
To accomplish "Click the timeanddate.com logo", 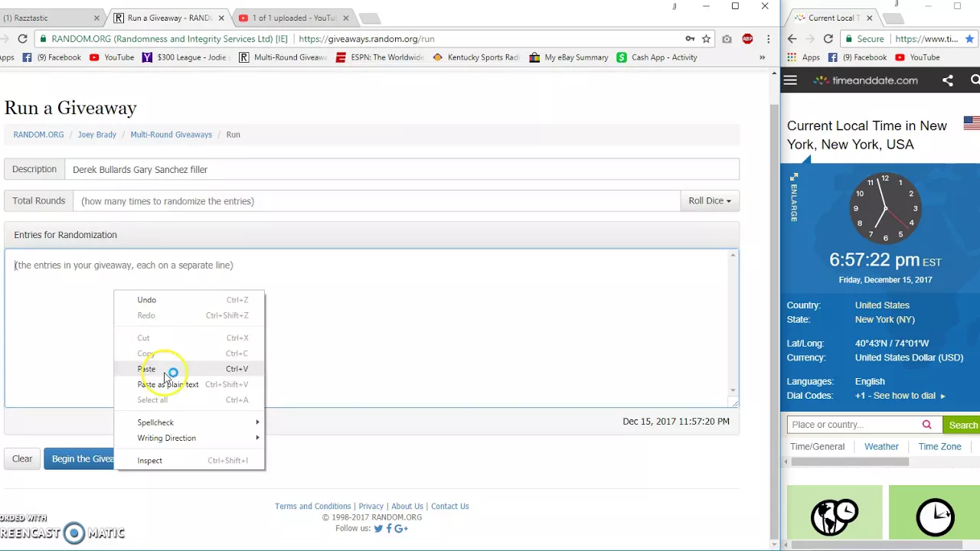I will tap(865, 80).
